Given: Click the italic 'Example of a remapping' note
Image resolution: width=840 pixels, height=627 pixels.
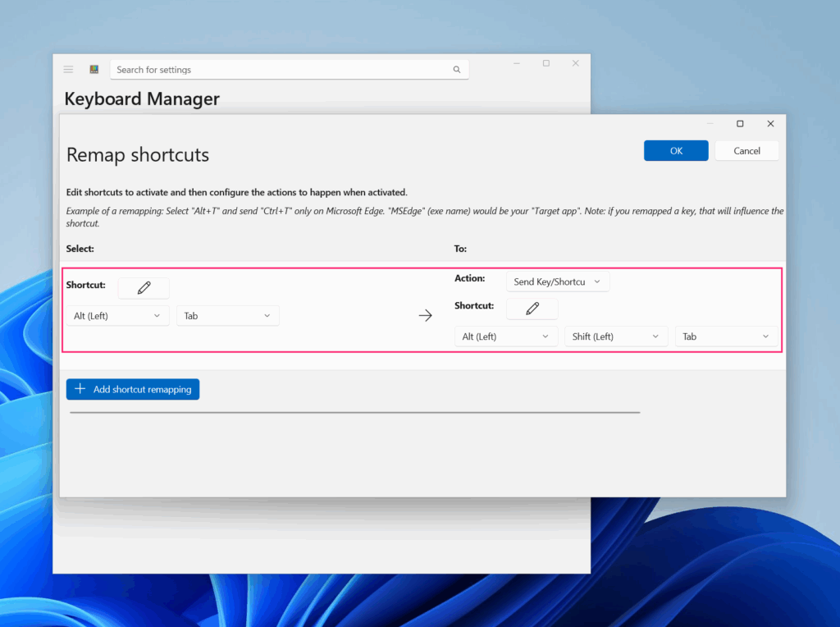Looking at the screenshot, I should point(425,217).
